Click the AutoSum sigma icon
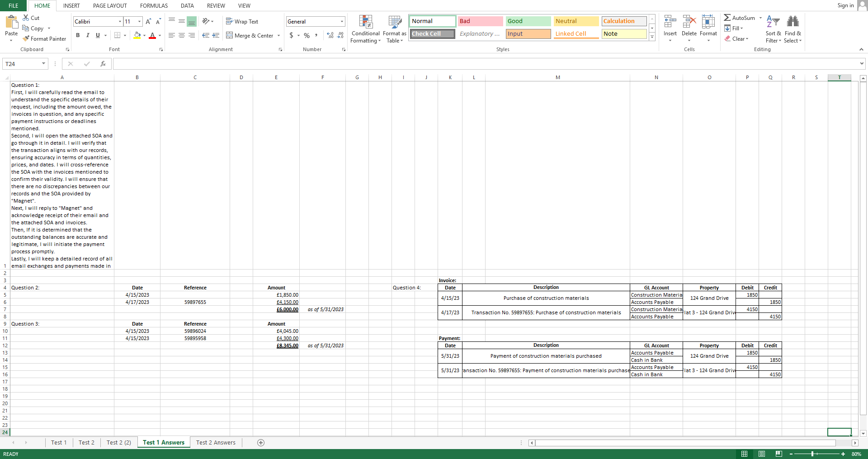Image resolution: width=868 pixels, height=459 pixels. 727,18
